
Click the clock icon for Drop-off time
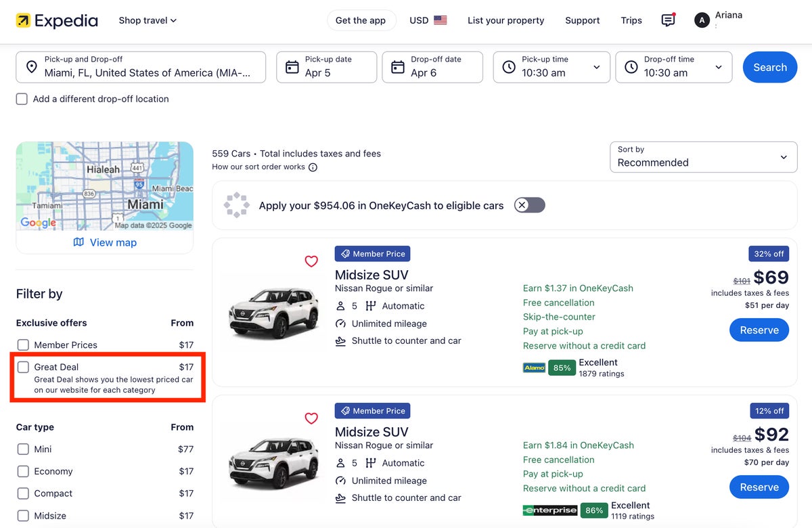631,67
